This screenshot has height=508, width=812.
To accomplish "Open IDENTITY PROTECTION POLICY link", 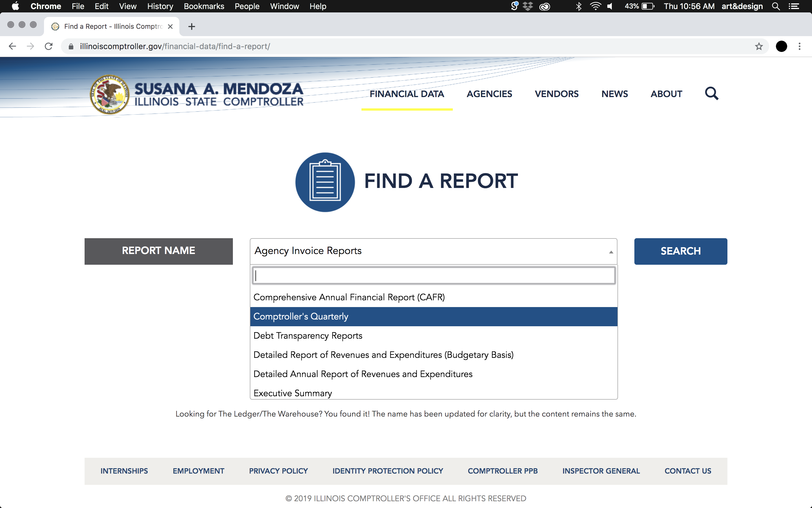I will [x=388, y=471].
